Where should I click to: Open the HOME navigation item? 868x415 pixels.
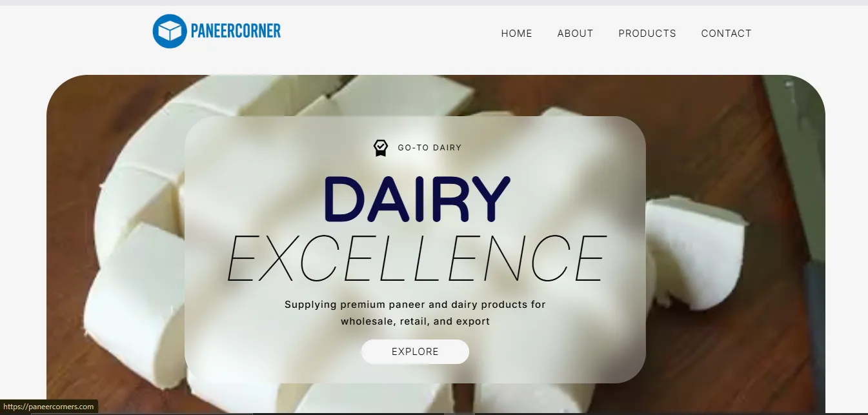(516, 34)
